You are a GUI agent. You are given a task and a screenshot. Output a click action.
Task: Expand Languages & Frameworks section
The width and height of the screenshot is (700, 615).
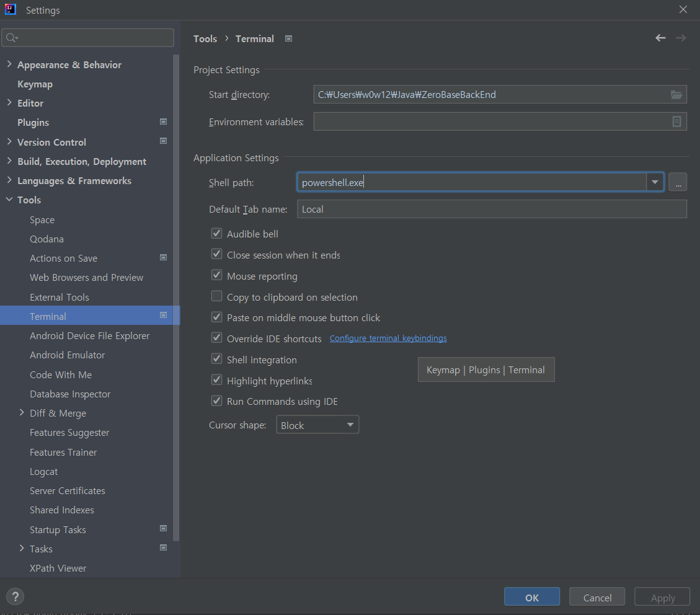coord(9,180)
